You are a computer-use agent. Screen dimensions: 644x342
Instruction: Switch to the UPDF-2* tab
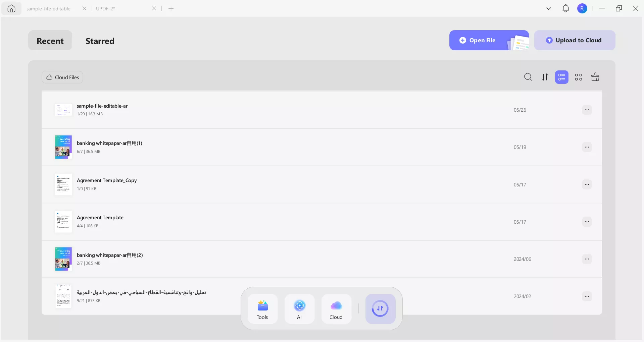point(105,9)
